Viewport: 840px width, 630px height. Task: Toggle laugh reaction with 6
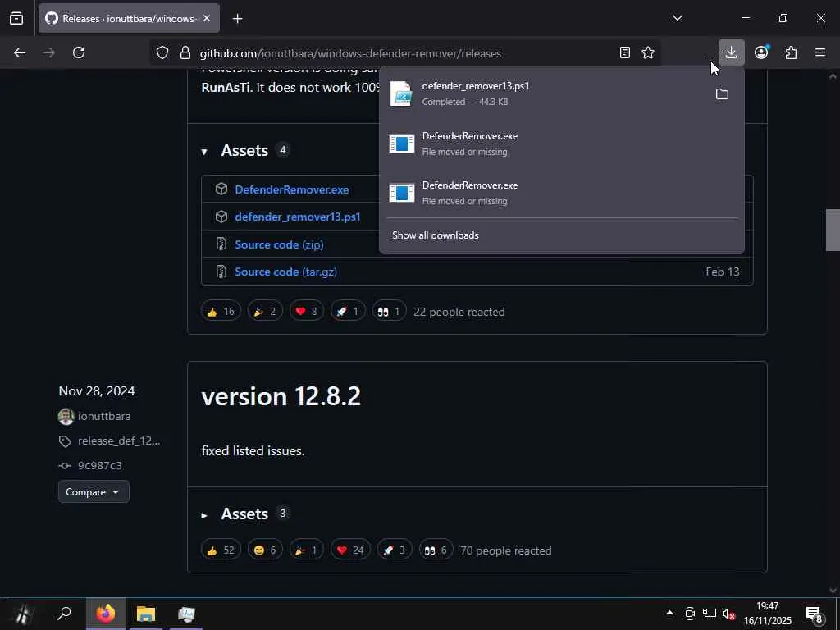pos(265,550)
